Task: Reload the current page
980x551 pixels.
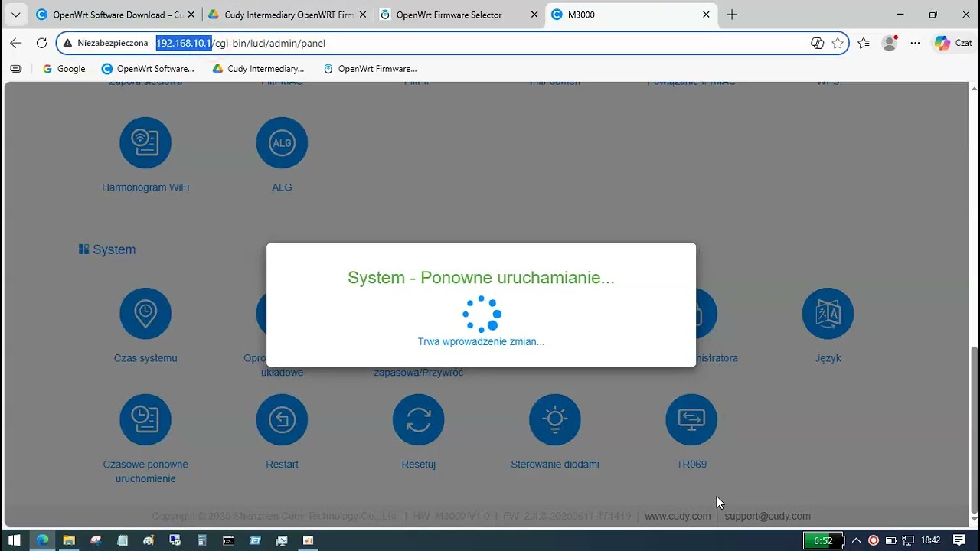Action: coord(41,43)
